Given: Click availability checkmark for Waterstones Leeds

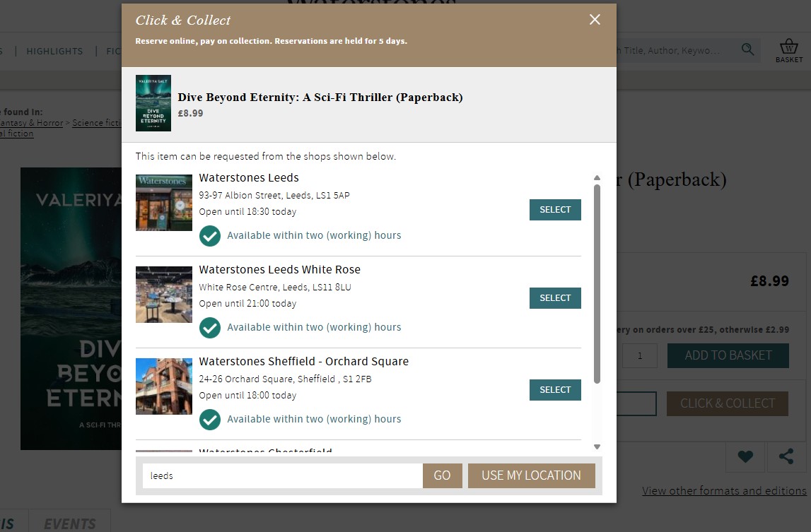Looking at the screenshot, I should coord(210,236).
